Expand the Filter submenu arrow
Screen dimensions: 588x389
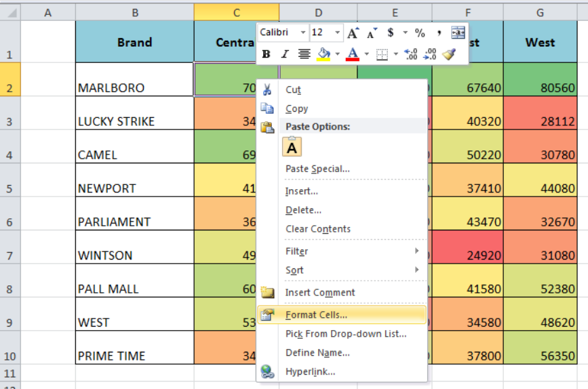tap(416, 251)
